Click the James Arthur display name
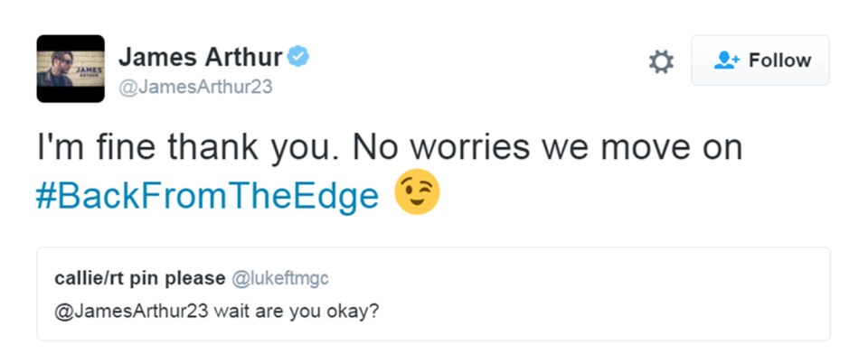The image size is (868, 354). 201,56
